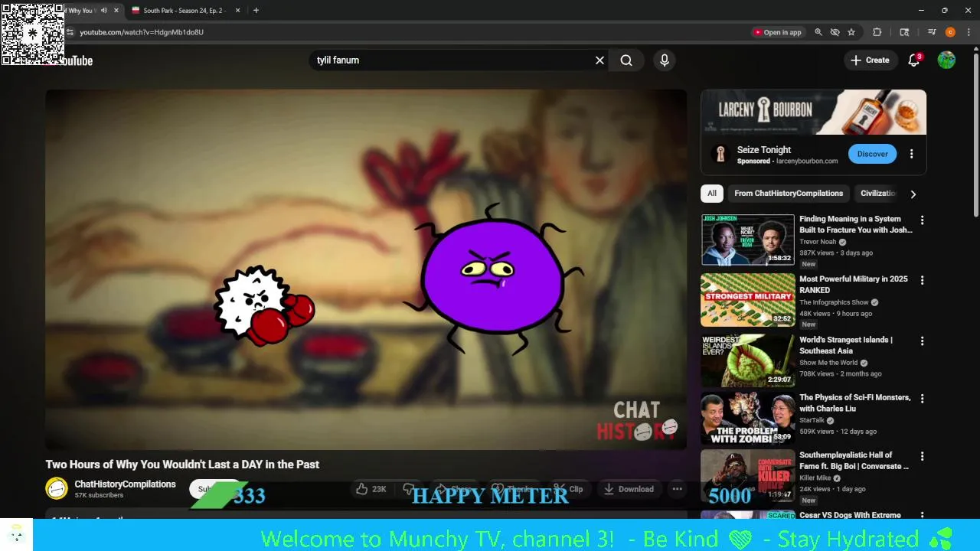Open options for Most Powerful Military video
Image resolution: width=980 pixels, height=551 pixels.
pyautogui.click(x=922, y=281)
